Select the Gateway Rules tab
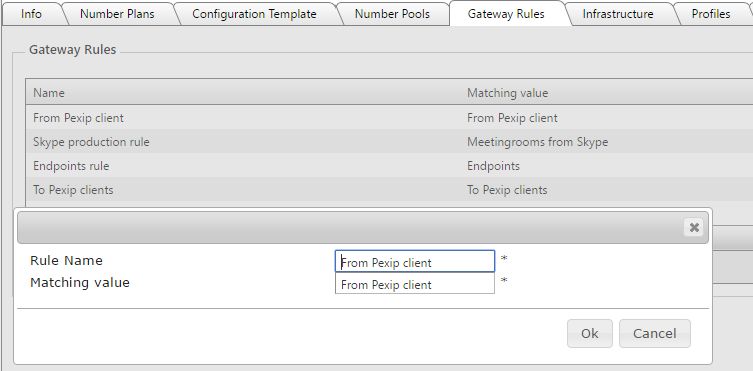 coord(506,14)
